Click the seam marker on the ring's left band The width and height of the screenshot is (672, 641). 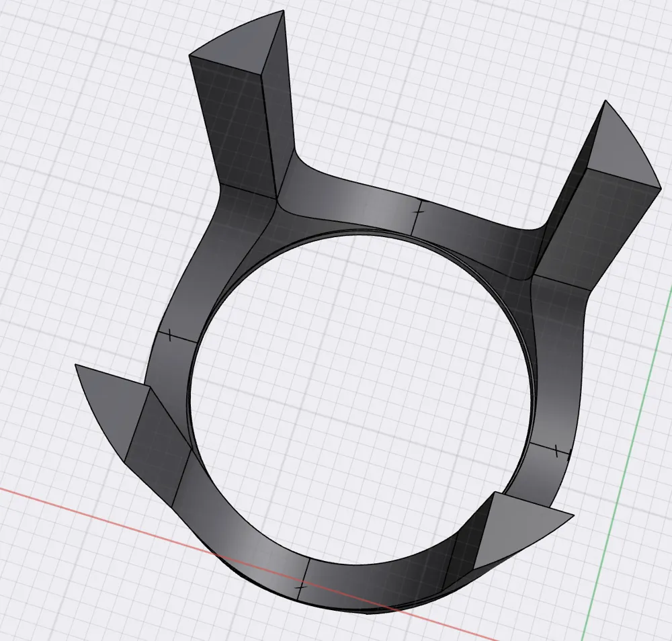171,335
